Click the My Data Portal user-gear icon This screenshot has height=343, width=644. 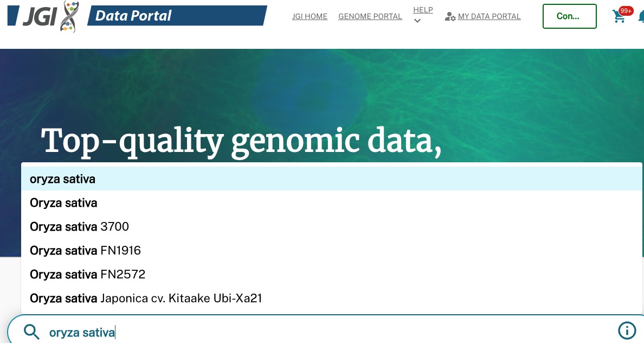450,16
